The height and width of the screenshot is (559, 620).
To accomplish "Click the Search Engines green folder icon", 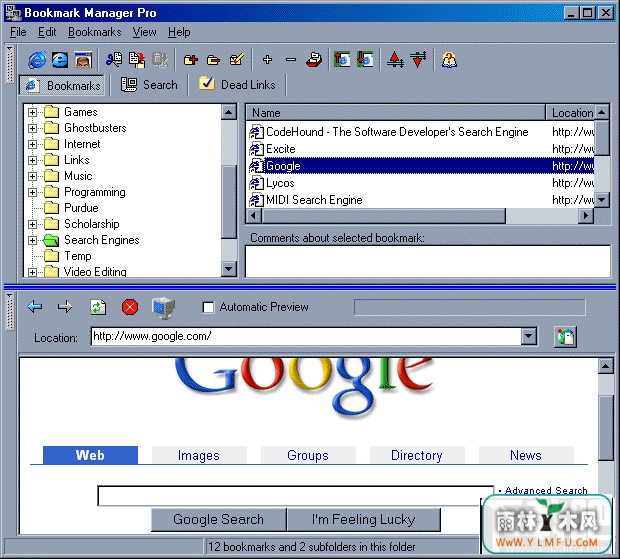I will point(51,240).
